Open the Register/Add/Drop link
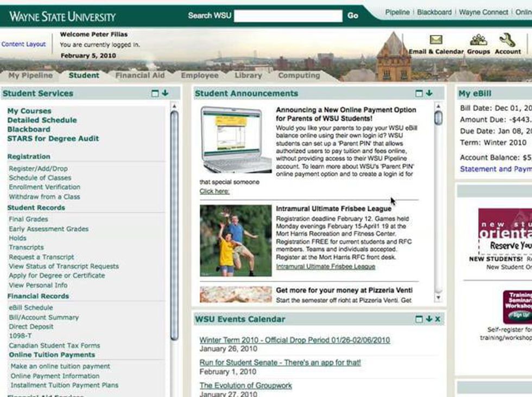This screenshot has height=397, width=532. click(38, 169)
